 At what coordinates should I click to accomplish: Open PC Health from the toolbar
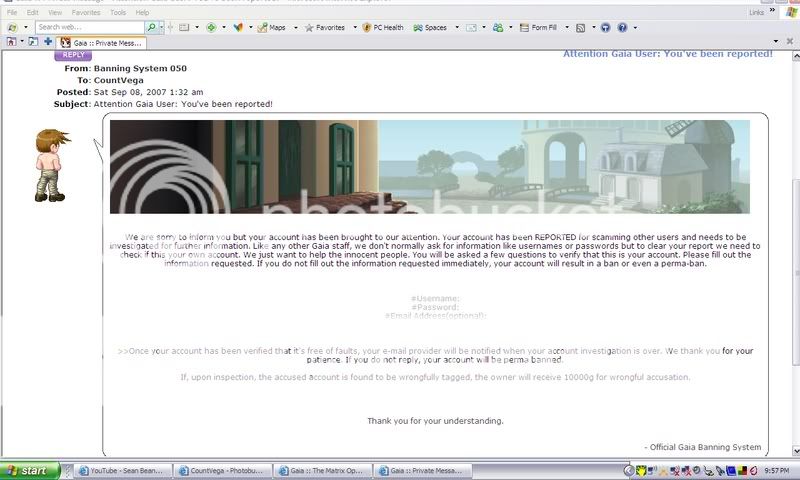coord(383,28)
